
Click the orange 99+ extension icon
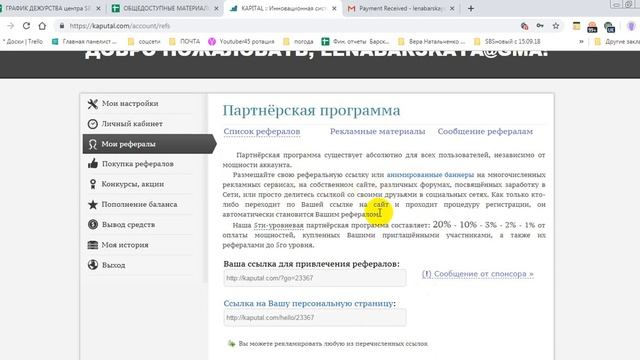pyautogui.click(x=592, y=27)
